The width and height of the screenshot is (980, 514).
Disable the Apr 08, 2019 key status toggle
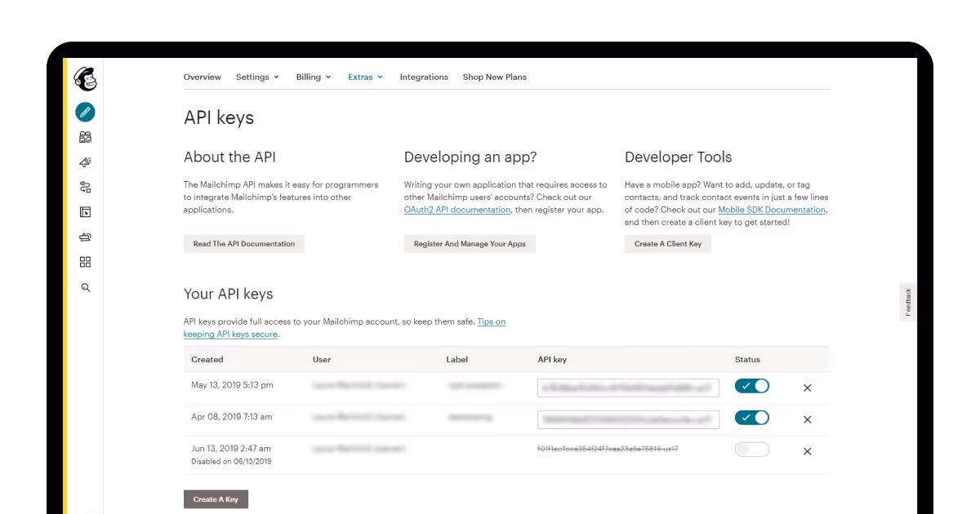[x=752, y=418]
